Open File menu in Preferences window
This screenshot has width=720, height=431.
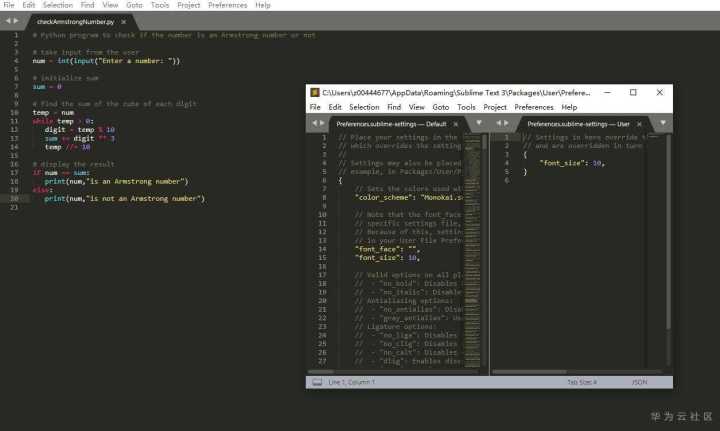[x=315, y=107]
